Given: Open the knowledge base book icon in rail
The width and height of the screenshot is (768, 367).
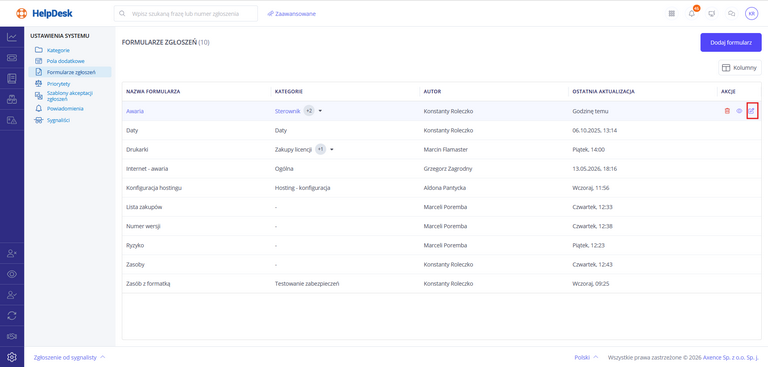Looking at the screenshot, I should 12,78.
